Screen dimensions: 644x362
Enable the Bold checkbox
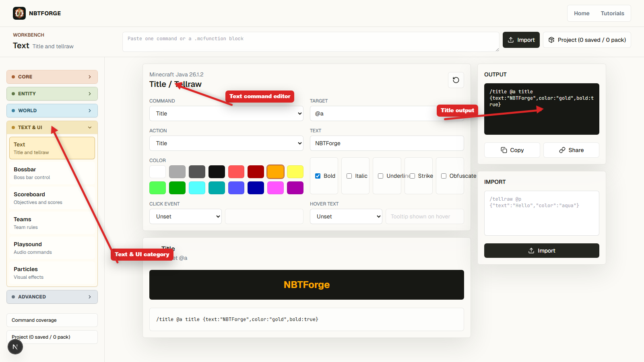318,176
